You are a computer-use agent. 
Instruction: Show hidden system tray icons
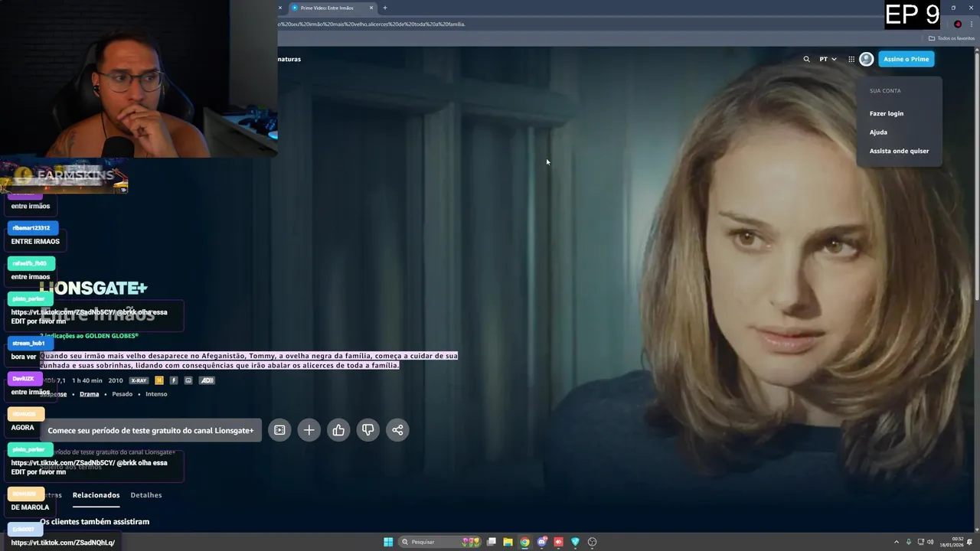(897, 542)
